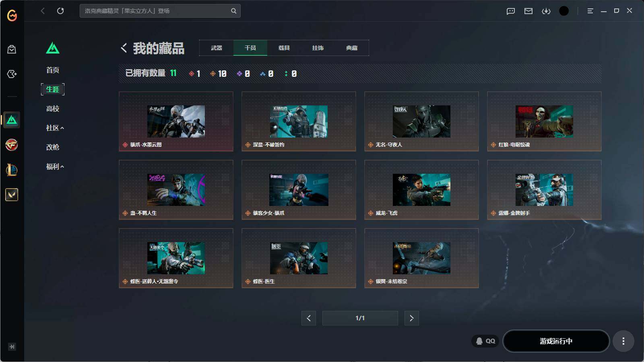The height and width of the screenshot is (362, 644).
Task: Click the refresh page icon
Action: [60, 11]
